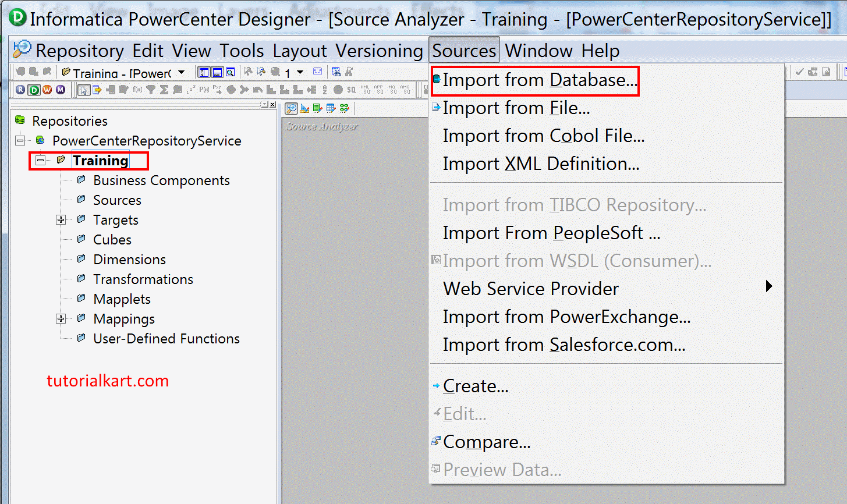This screenshot has width=847, height=504.
Task: Open the Navigator panel options arrow
Action: (264, 104)
